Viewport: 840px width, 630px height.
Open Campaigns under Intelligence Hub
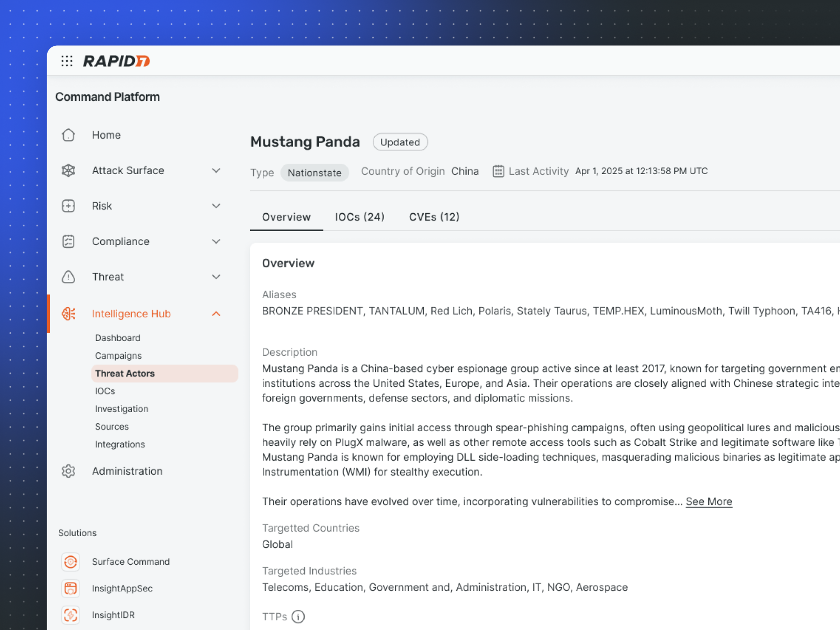(x=118, y=356)
